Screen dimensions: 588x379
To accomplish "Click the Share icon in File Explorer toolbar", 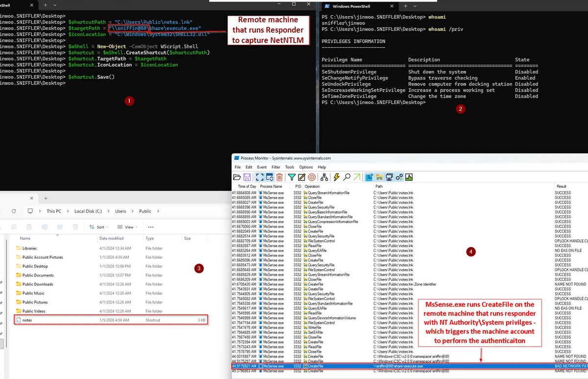I will pyautogui.click(x=60, y=227).
